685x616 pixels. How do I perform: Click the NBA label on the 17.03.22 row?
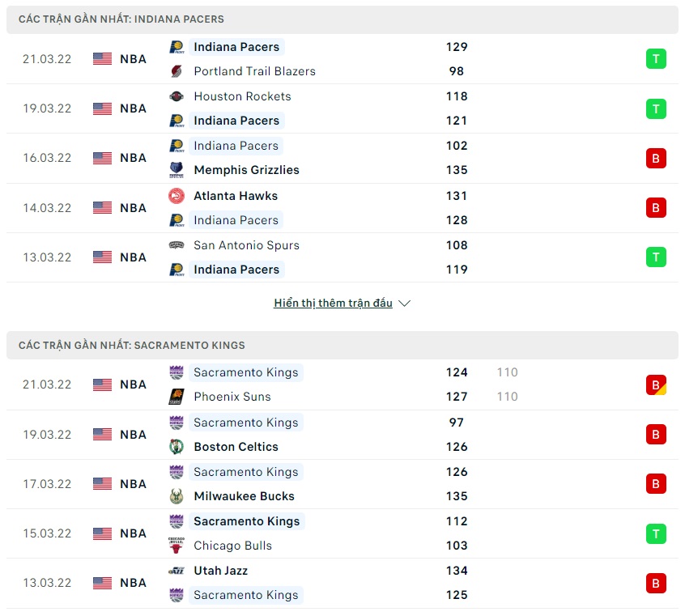click(133, 484)
